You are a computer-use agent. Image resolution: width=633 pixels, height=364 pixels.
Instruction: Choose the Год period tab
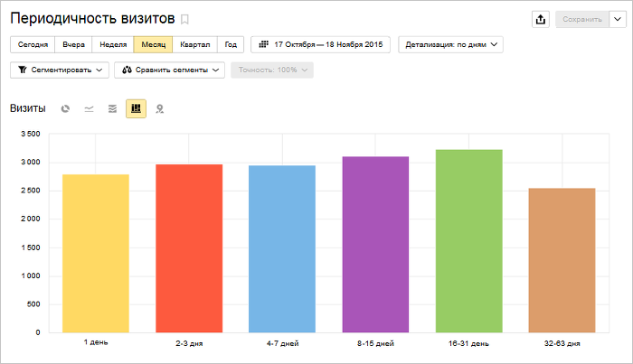point(231,44)
